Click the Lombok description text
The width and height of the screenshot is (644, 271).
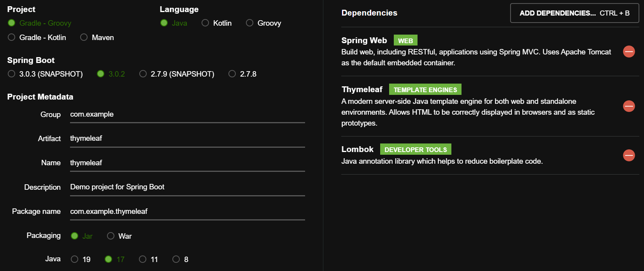(x=442, y=161)
